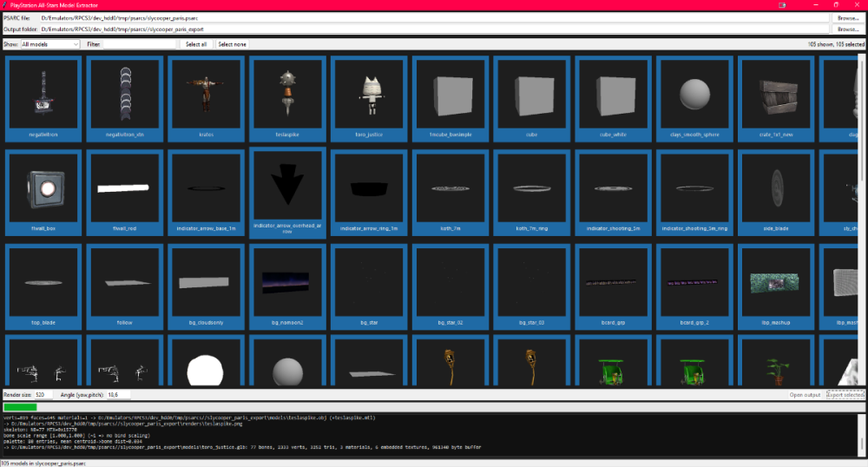Browse for the output folder
868x467 pixels.
click(x=847, y=30)
